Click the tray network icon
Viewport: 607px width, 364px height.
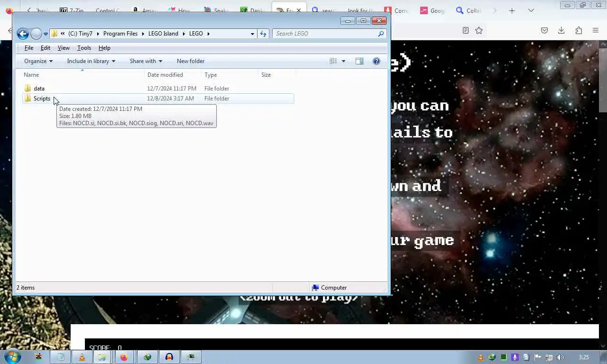pos(549,357)
